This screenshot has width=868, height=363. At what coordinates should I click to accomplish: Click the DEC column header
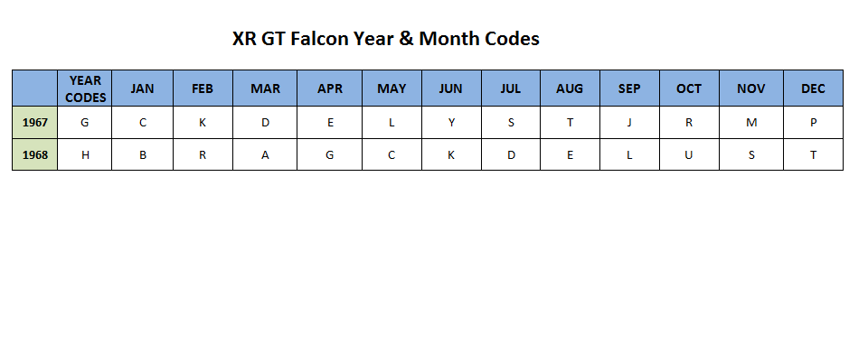point(813,88)
